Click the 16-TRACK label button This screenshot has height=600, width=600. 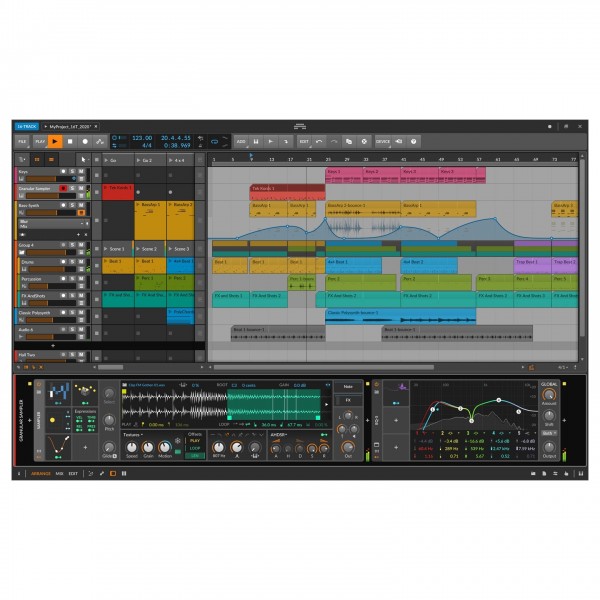click(27, 126)
